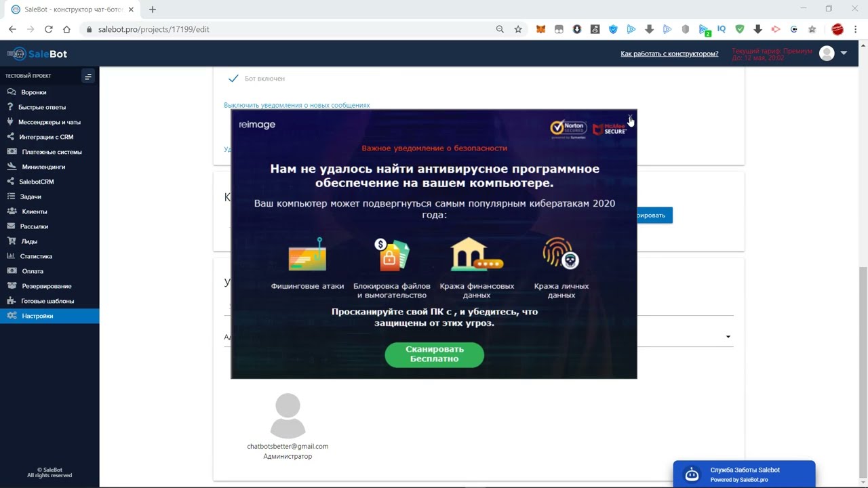Image resolution: width=868 pixels, height=488 pixels.
Task: Click the McAfee Secure badge
Action: [610, 129]
